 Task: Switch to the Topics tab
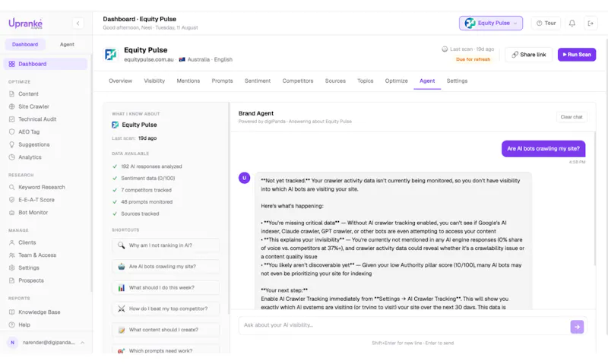tap(366, 81)
